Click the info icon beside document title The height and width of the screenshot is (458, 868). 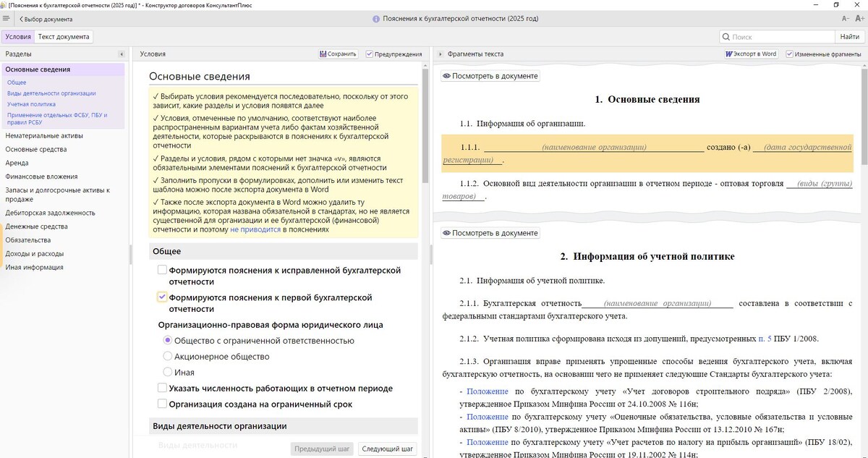point(376,19)
